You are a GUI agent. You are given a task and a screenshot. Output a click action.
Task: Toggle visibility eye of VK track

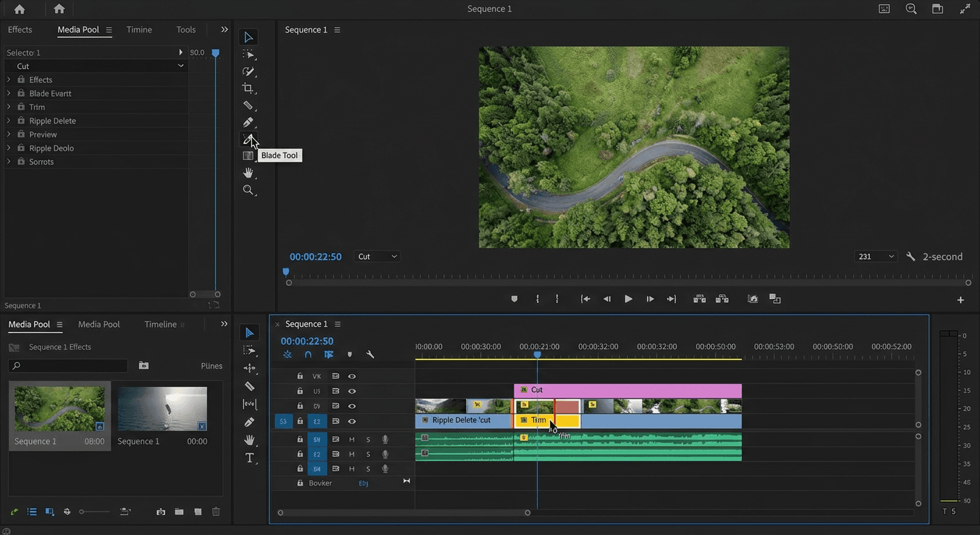[352, 376]
